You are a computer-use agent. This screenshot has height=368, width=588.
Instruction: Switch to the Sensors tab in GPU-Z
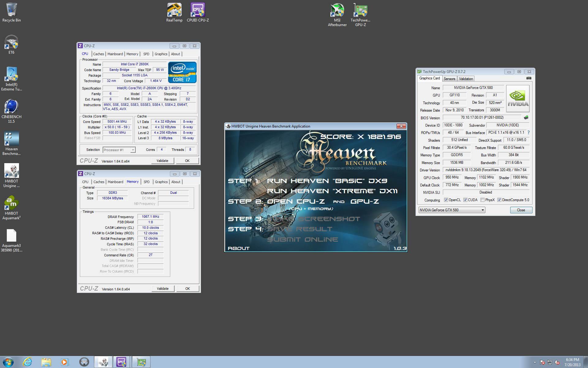[x=449, y=79]
